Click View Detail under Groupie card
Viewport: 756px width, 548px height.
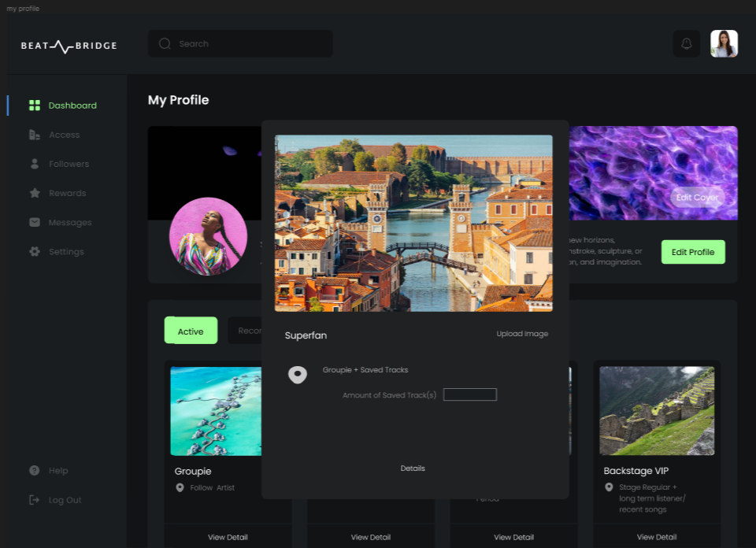tap(228, 537)
